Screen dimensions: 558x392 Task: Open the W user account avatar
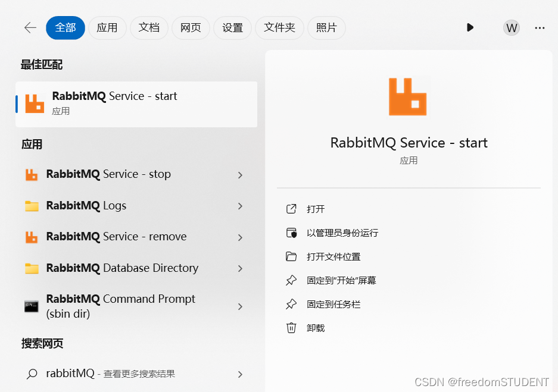(x=511, y=27)
